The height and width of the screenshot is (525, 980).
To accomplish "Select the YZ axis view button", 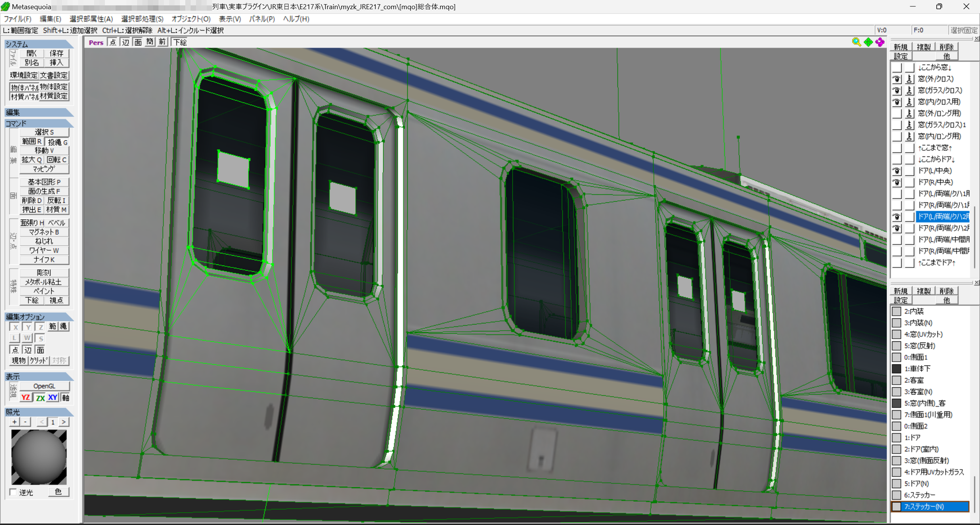I will pyautogui.click(x=26, y=397).
